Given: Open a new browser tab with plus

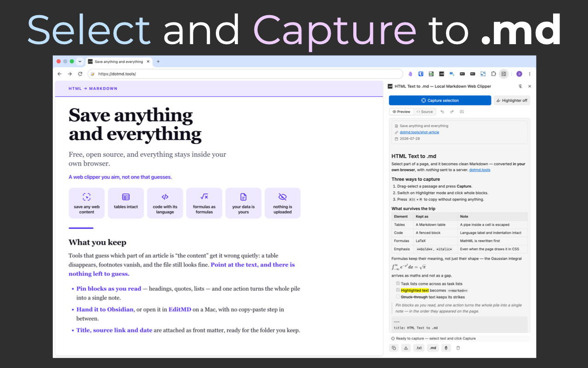Looking at the screenshot, I should [x=158, y=61].
